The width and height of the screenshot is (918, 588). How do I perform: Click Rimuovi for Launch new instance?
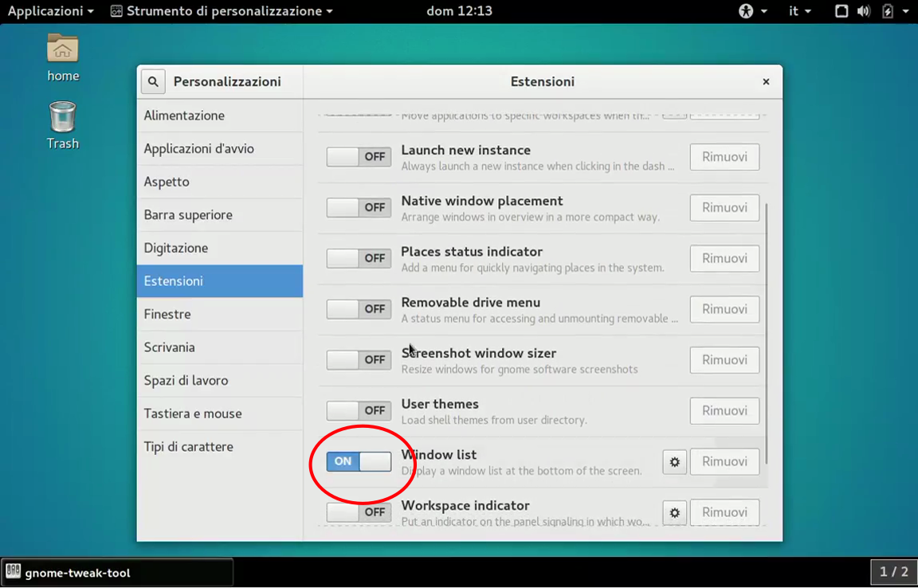(724, 157)
